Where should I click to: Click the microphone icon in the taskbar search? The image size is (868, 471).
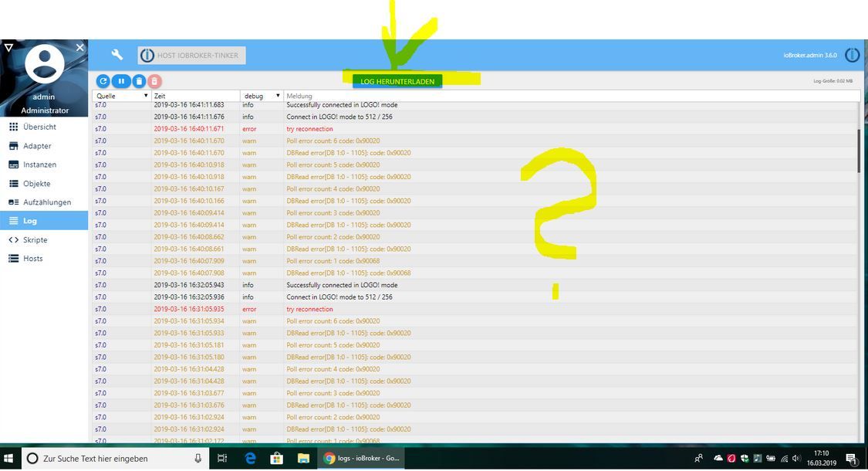pyautogui.click(x=198, y=458)
